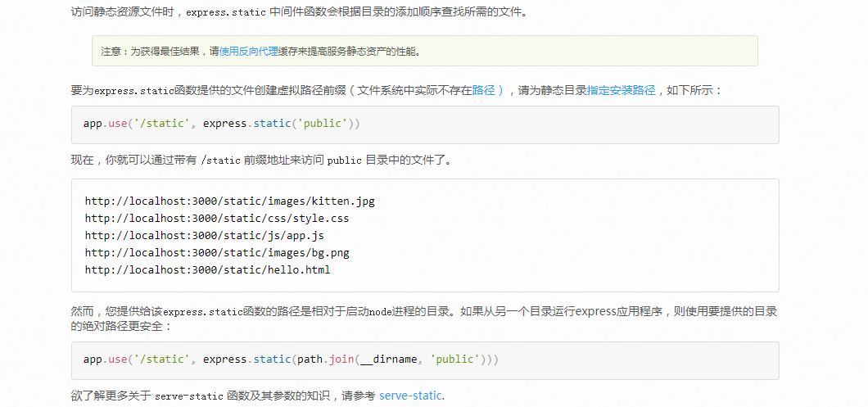Click the app.js URL line
The height and width of the screenshot is (407, 868).
pyautogui.click(x=204, y=236)
